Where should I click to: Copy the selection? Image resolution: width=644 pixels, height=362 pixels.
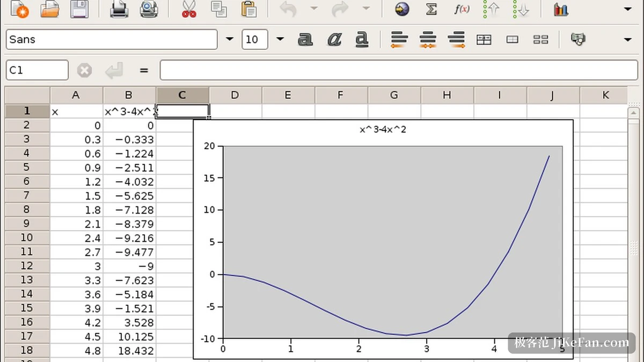click(x=218, y=9)
